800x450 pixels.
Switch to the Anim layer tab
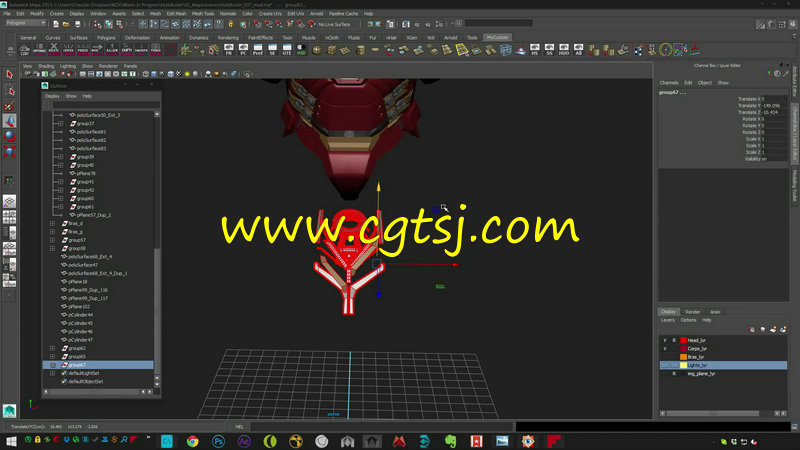[715, 312]
